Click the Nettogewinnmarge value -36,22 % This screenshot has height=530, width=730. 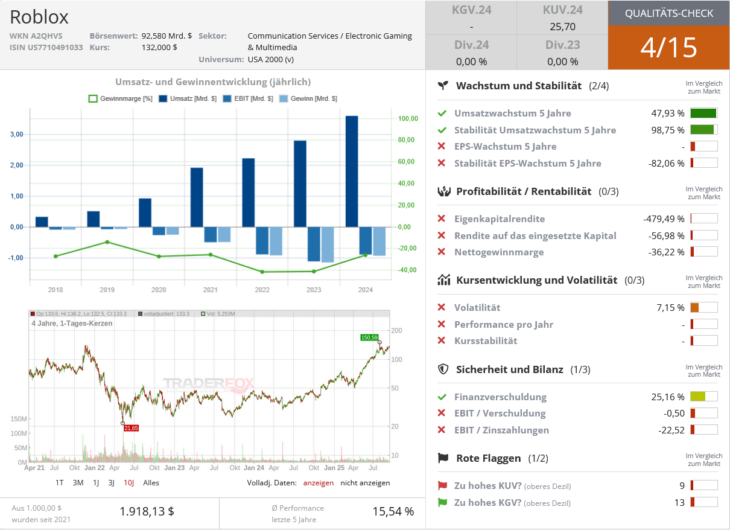pyautogui.click(x=666, y=252)
